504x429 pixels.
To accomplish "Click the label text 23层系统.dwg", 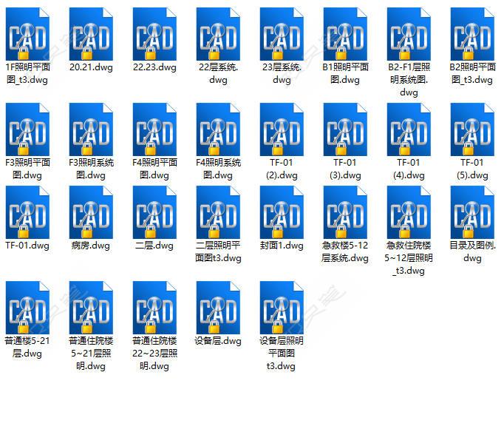I will click(x=282, y=73).
